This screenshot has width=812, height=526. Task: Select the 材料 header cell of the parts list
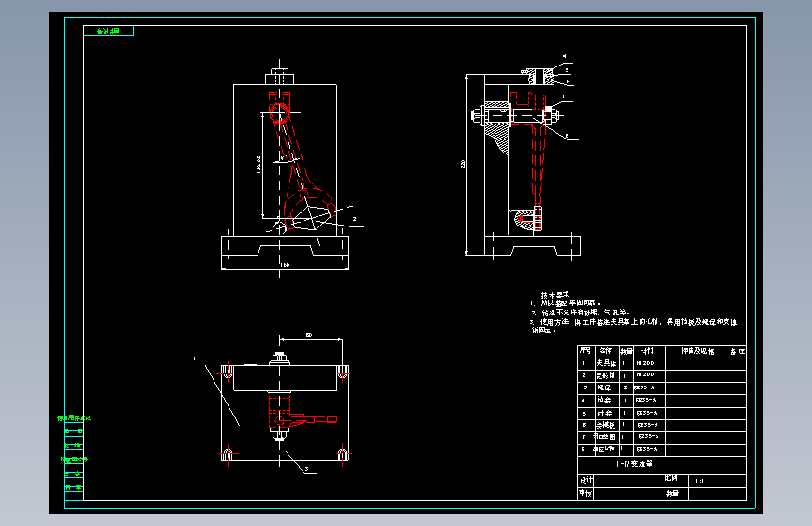click(649, 351)
